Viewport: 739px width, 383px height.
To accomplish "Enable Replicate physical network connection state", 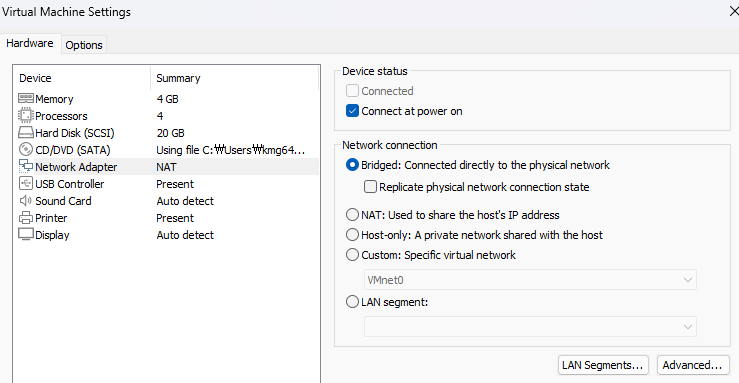I will pyautogui.click(x=370, y=187).
